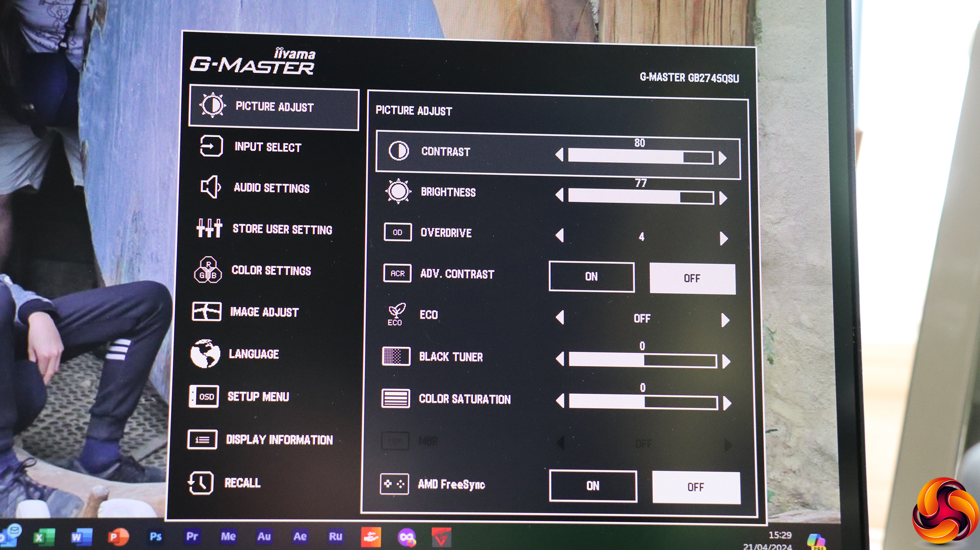Click the Recall clock icon

pos(200,483)
